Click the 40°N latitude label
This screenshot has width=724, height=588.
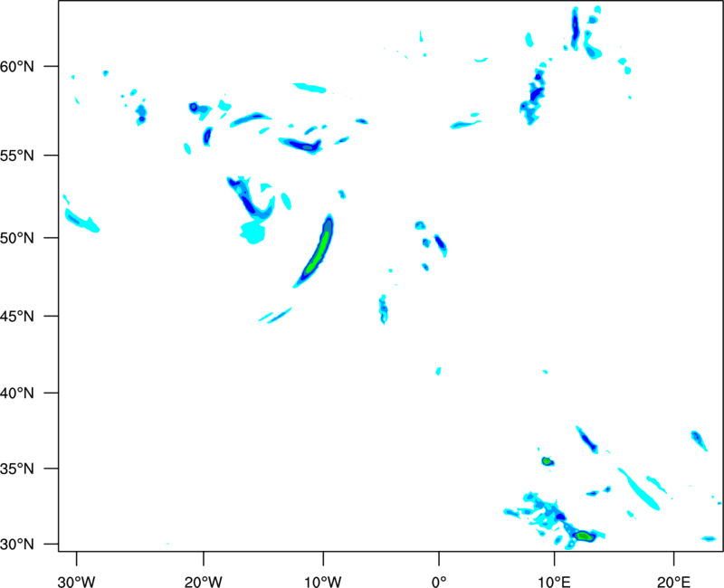point(17,394)
